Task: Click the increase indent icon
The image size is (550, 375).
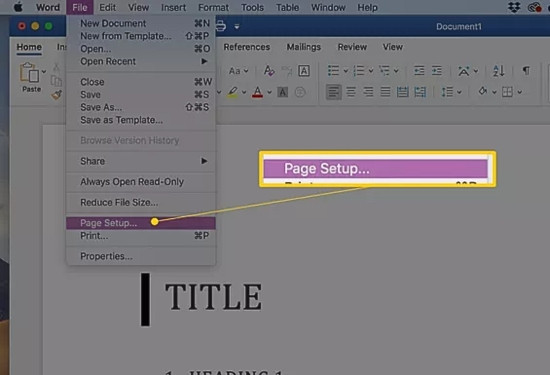Action: click(437, 71)
